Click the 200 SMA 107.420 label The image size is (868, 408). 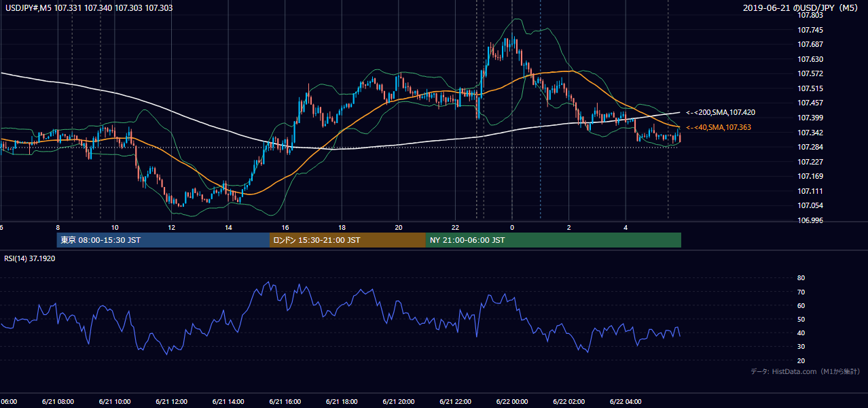[x=721, y=112]
